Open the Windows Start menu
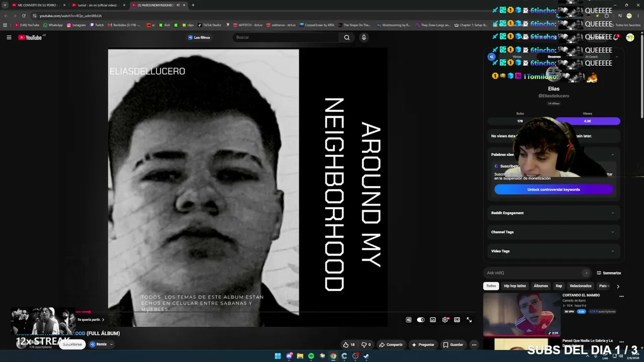Screen dimensions: 644x362 [x=278, y=356]
